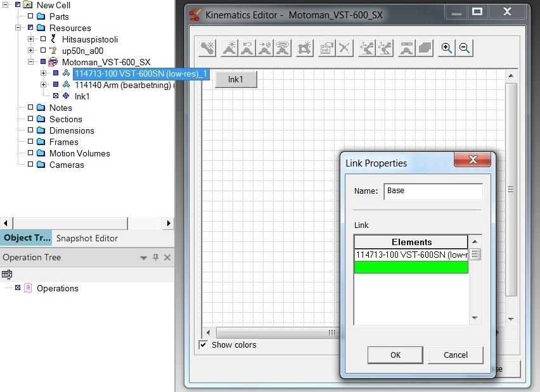Switch to the Snapshot Editor tab
Viewport: 540px width, 392px height.
(87, 238)
